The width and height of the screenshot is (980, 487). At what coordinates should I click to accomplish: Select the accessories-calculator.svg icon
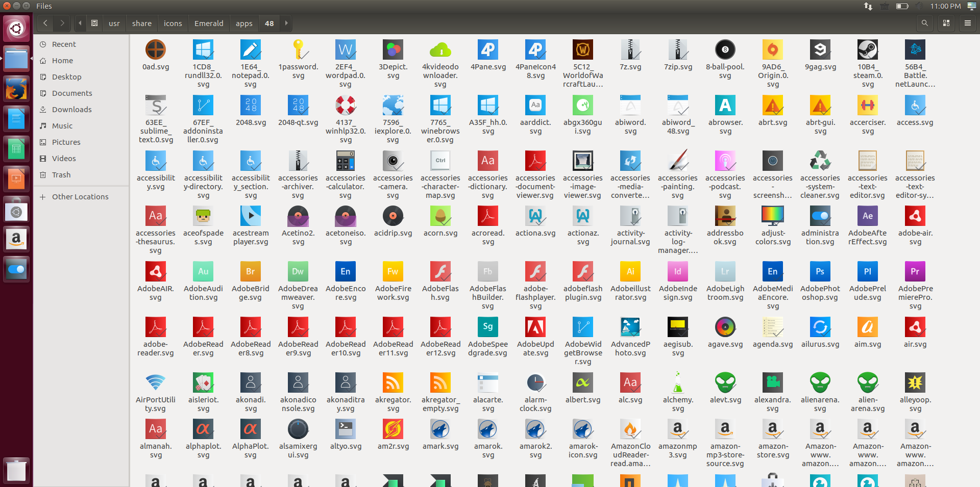click(346, 161)
